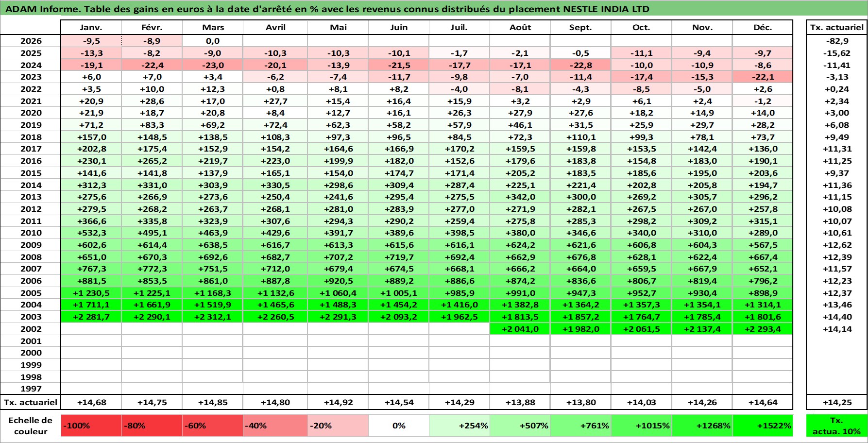Click the bottom-row +14,68 for Janv.

coord(91,402)
